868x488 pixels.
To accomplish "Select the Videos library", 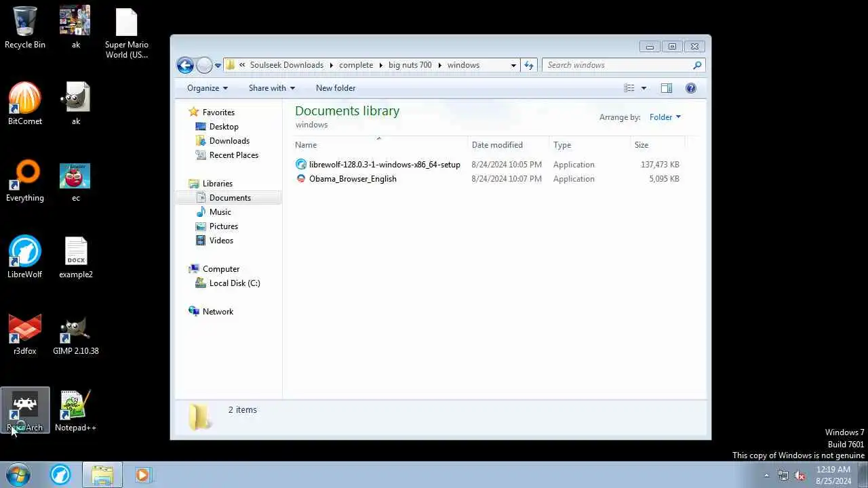I will (x=221, y=241).
